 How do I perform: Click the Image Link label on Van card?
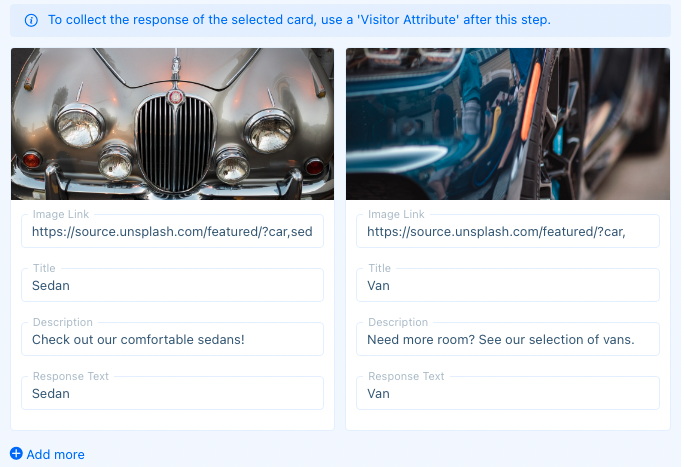(396, 214)
